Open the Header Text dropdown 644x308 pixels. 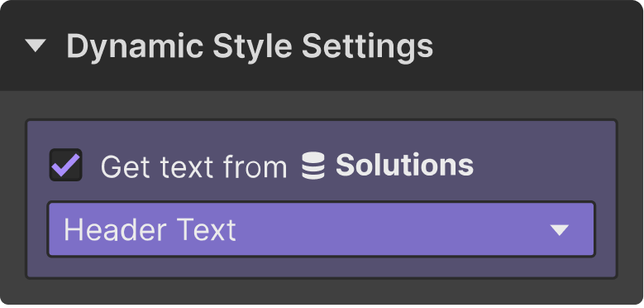point(322,229)
